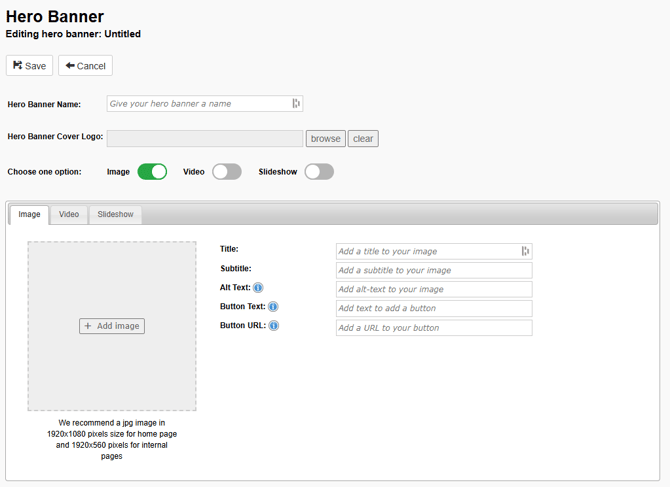This screenshot has height=487, width=670.
Task: Switch to the Slideshow tab
Action: [x=115, y=215]
